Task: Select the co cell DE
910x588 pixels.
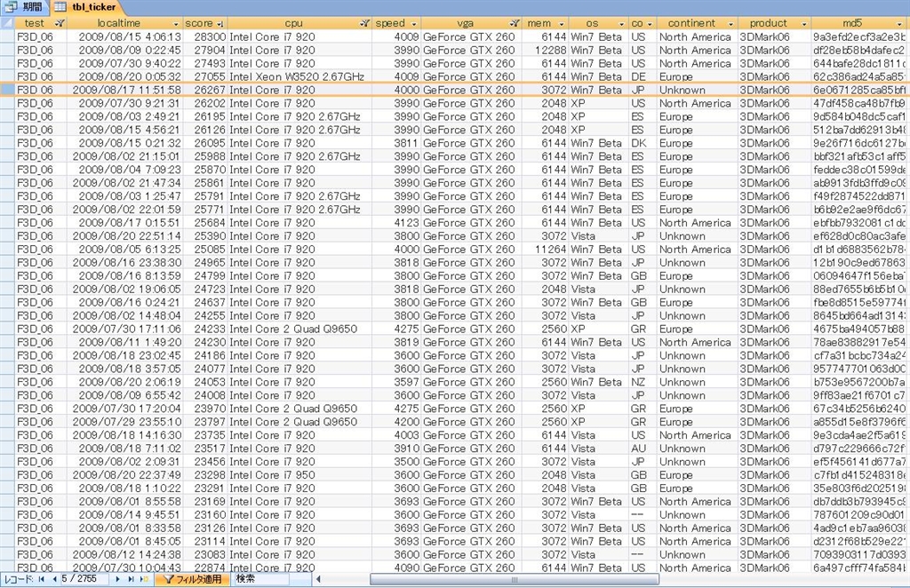Action: point(642,76)
